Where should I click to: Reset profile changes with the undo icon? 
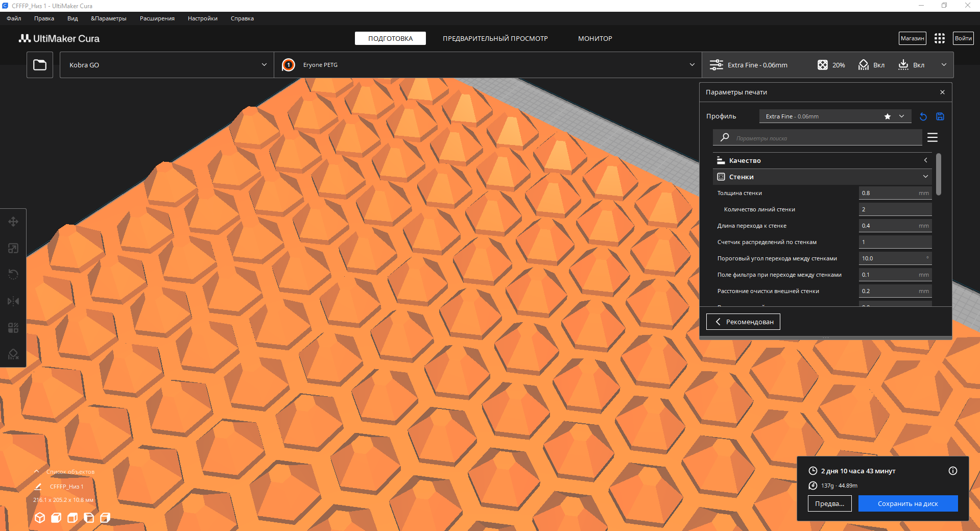pos(923,116)
